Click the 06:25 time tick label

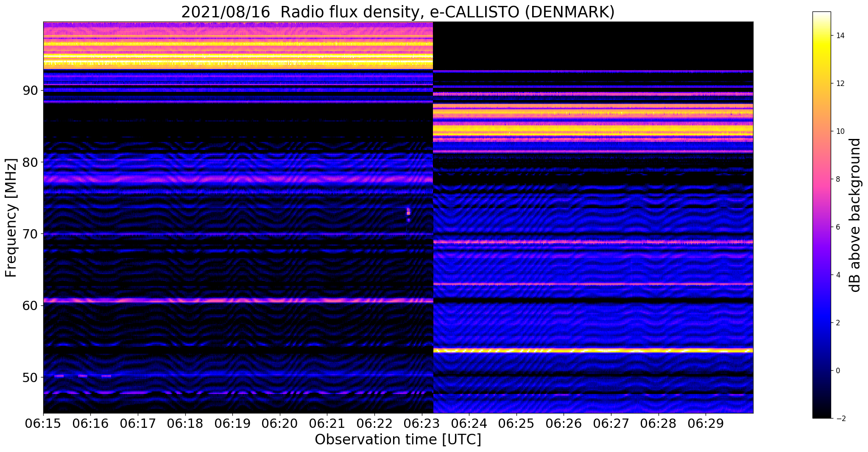pos(516,423)
